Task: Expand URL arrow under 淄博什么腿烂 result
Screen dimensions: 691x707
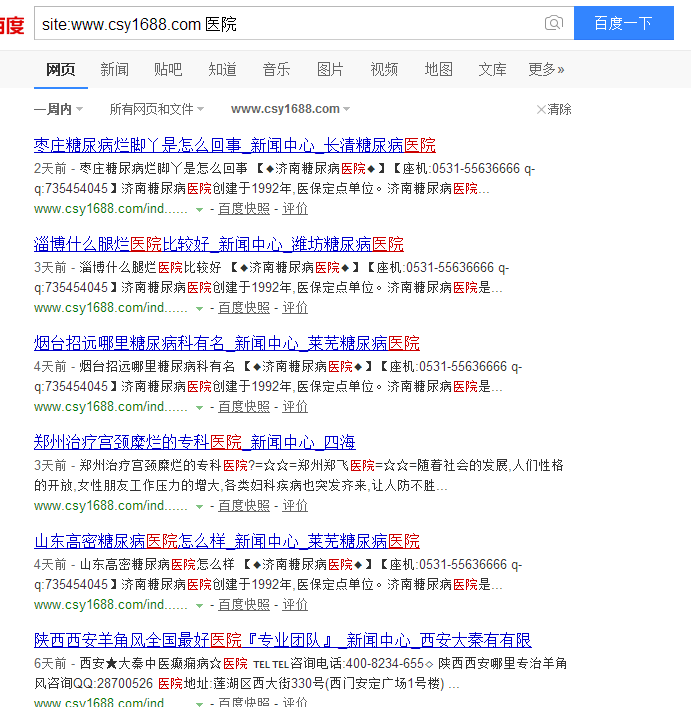Action: point(199,309)
